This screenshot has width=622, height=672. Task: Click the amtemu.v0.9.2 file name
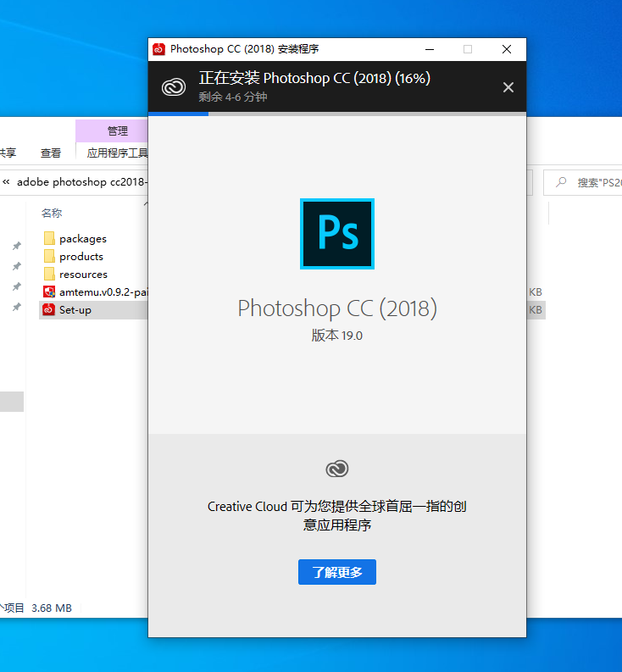point(103,292)
